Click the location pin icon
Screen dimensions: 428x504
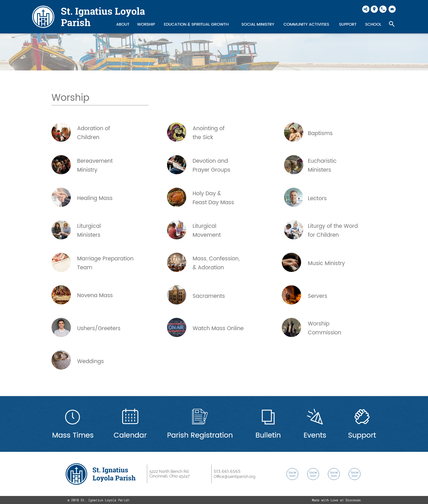click(x=374, y=9)
